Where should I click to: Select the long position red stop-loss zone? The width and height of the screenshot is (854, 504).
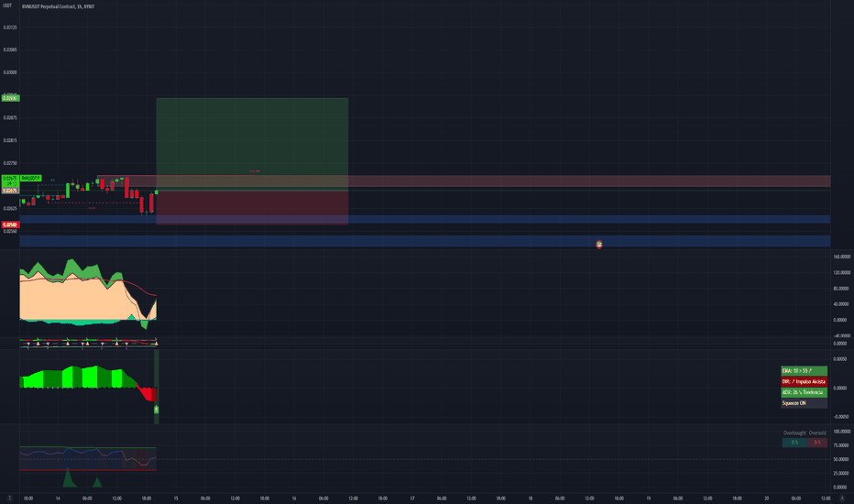(252, 208)
